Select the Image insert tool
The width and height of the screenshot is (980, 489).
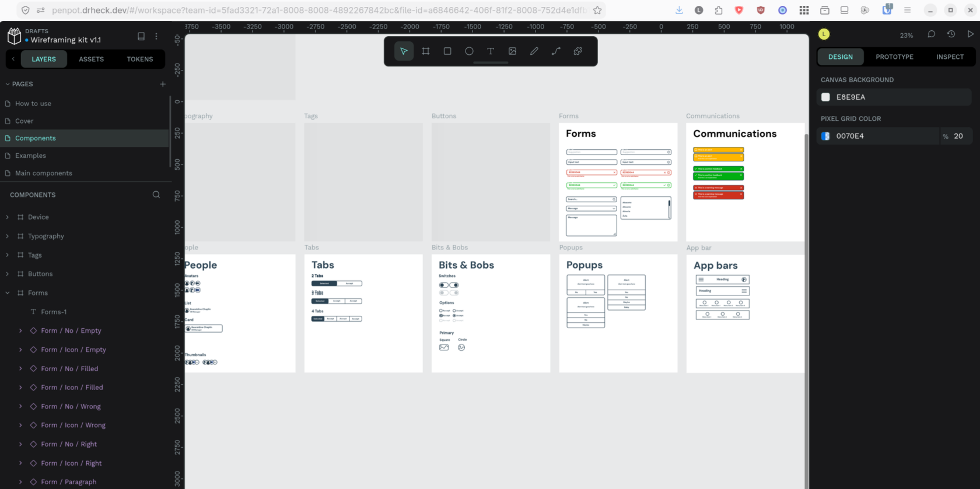[512, 51]
